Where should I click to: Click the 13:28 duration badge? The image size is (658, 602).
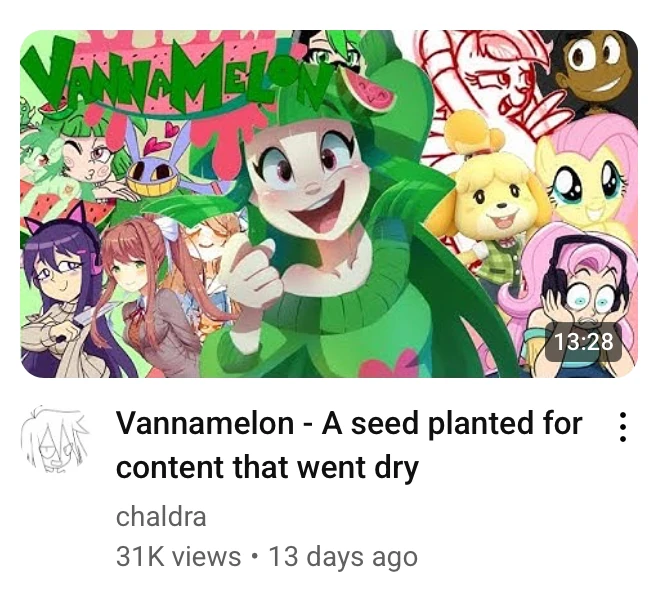[584, 341]
